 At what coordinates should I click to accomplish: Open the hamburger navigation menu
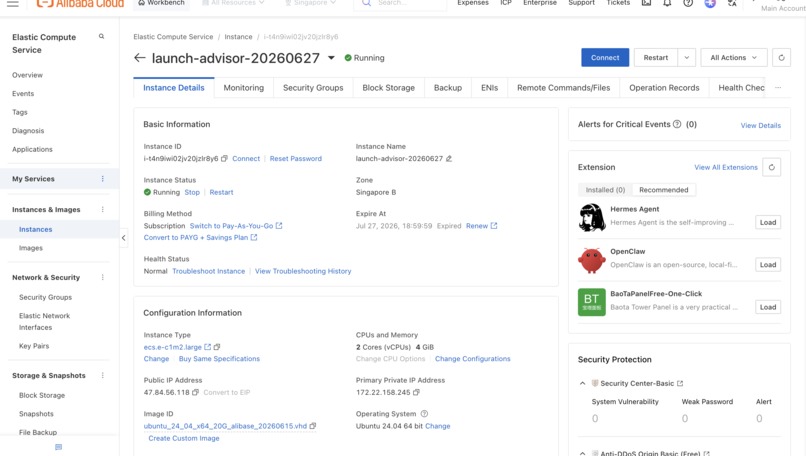pos(12,3)
